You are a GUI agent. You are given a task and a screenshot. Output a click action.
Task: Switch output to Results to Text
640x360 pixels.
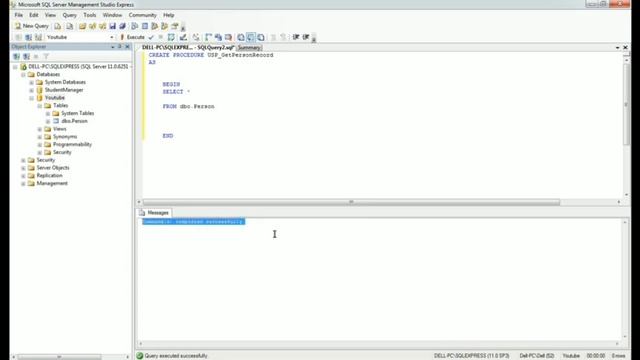[241, 37]
